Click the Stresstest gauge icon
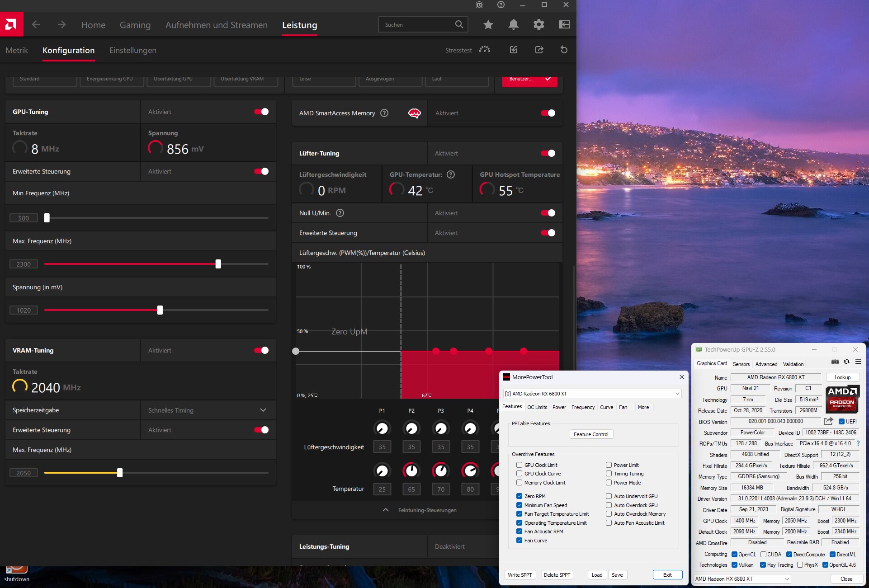Image resolution: width=869 pixels, height=588 pixels. coord(485,50)
